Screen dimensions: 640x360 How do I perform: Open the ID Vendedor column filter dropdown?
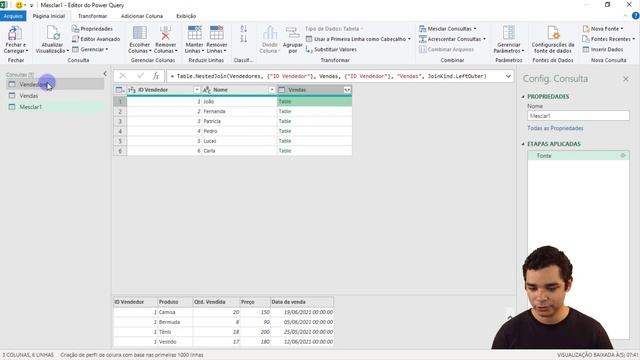(x=197, y=90)
